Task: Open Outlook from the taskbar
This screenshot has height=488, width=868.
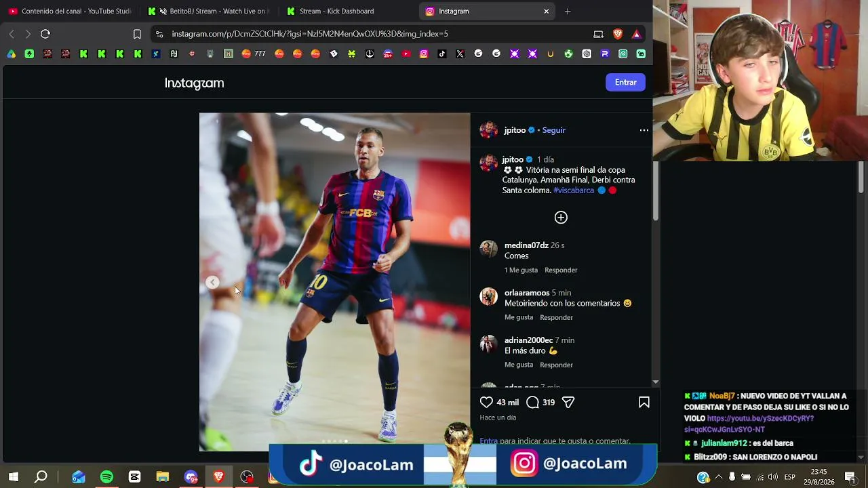Action: click(79, 477)
